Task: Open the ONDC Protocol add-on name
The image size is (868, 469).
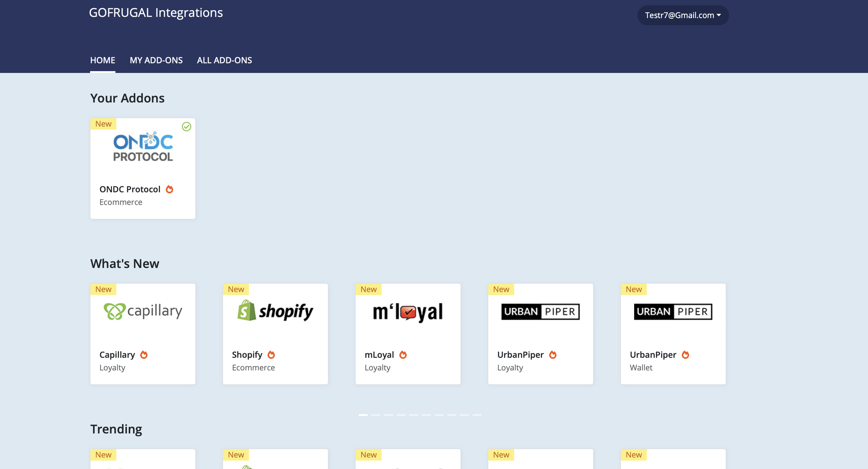Action: coord(130,189)
